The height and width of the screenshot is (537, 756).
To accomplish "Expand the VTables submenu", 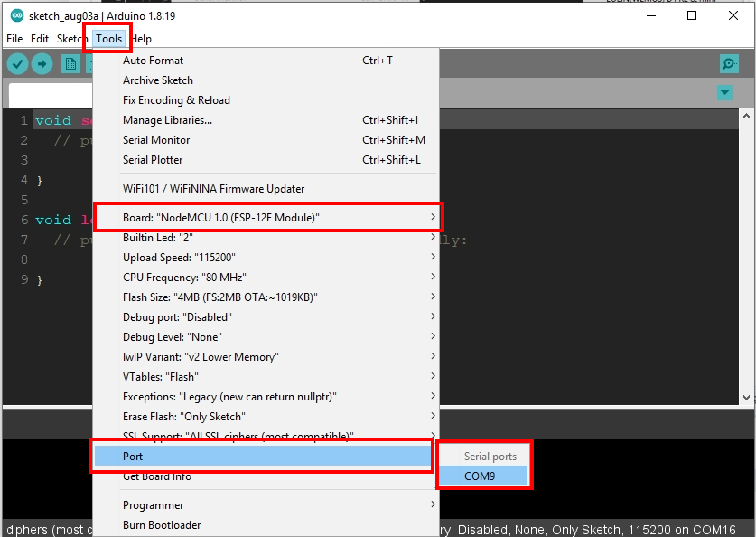I will [266, 376].
